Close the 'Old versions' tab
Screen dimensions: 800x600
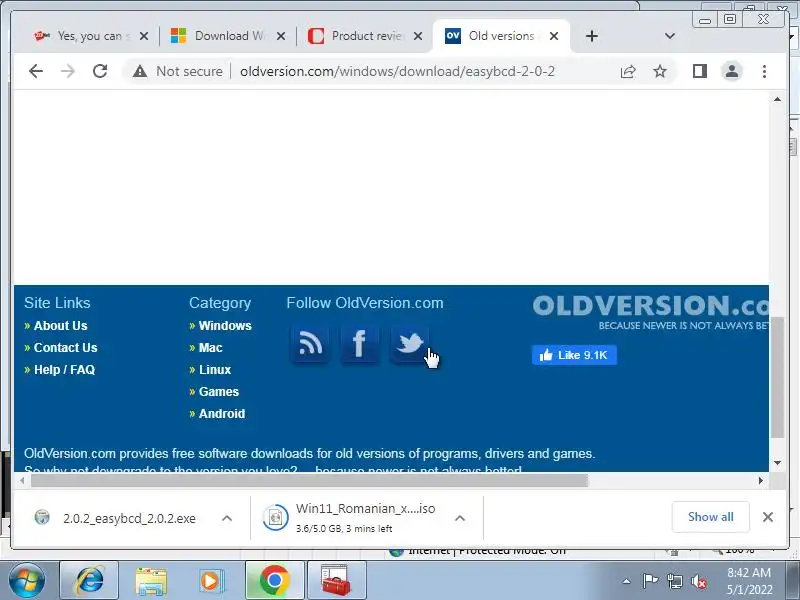tap(554, 36)
